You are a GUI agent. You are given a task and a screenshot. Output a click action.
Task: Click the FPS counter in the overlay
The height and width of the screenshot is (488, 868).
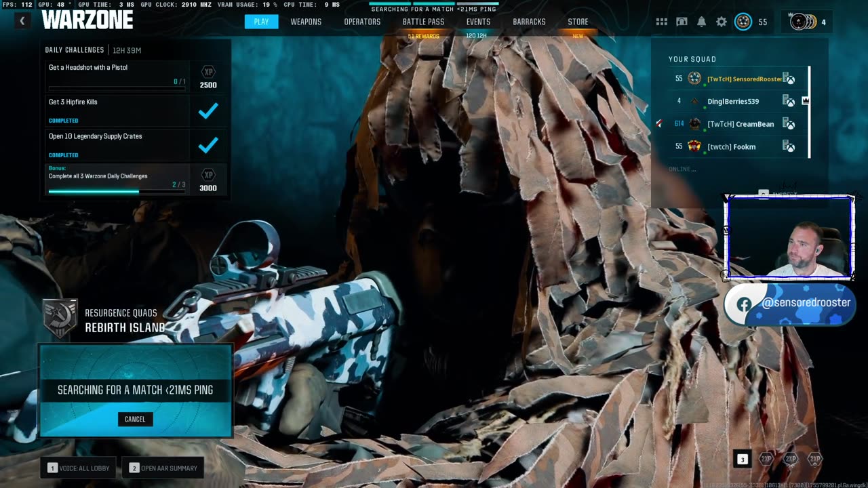click(x=18, y=4)
